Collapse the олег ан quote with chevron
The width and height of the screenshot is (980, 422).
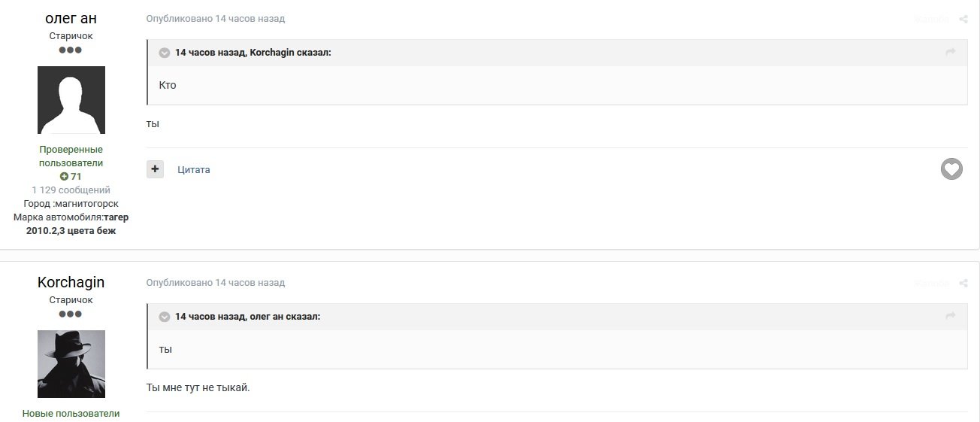(x=165, y=317)
